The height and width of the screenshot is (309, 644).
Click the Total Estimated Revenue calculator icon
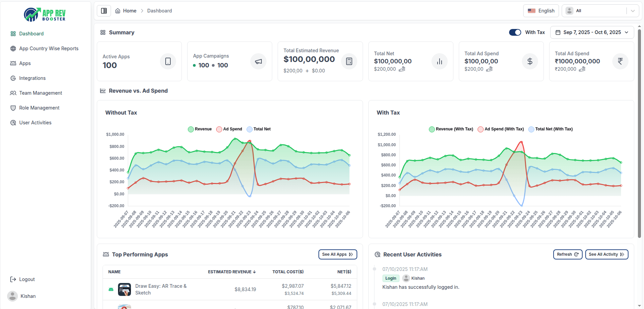[349, 61]
